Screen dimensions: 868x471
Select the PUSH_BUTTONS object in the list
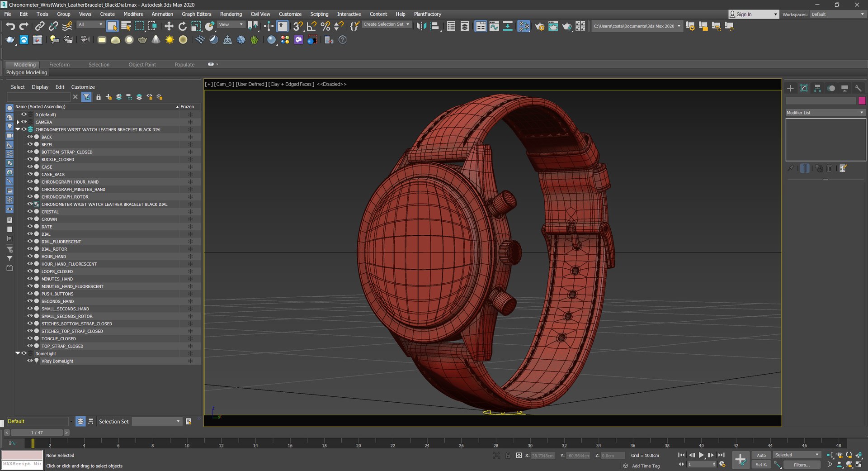point(57,294)
